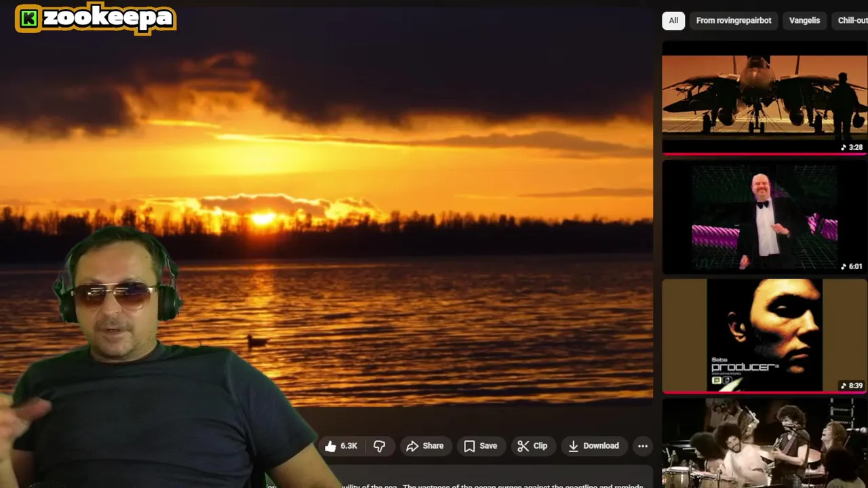This screenshot has height=488, width=868.
Task: Click the 6:01 duration badge
Action: [852, 266]
